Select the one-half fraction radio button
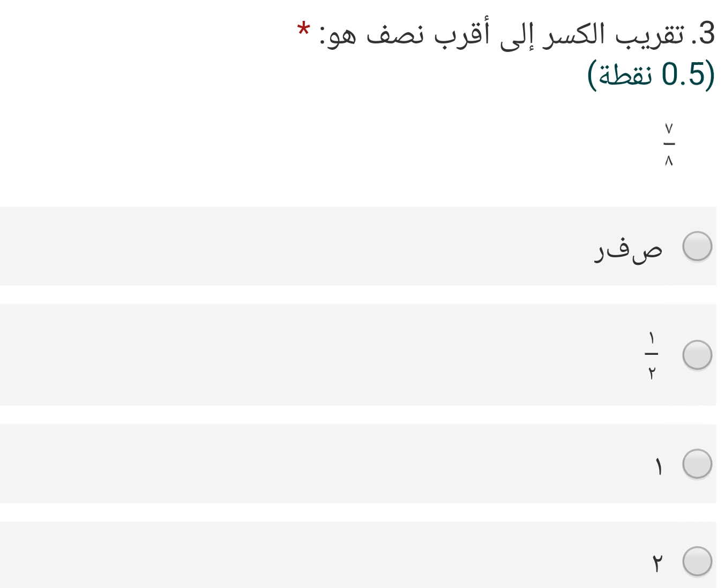 (697, 355)
